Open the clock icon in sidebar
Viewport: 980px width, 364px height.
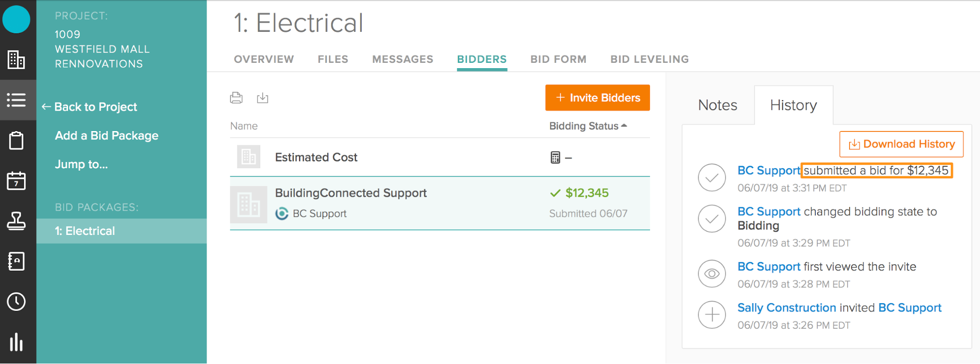coord(16,302)
